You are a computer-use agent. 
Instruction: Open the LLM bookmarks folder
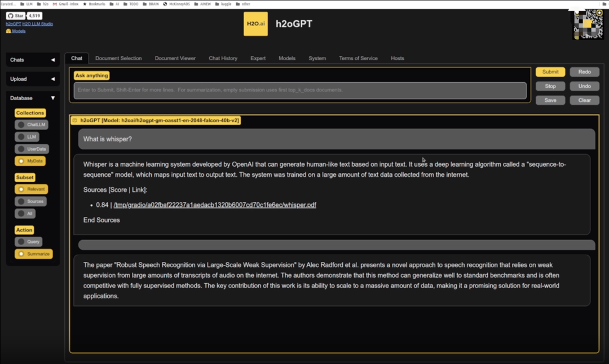[27, 4]
